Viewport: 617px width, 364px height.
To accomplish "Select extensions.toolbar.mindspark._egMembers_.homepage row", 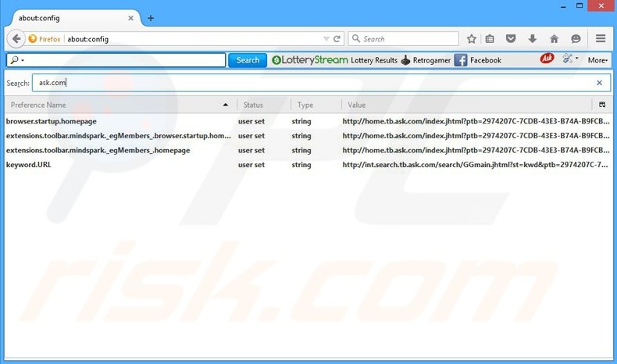I will tap(308, 150).
